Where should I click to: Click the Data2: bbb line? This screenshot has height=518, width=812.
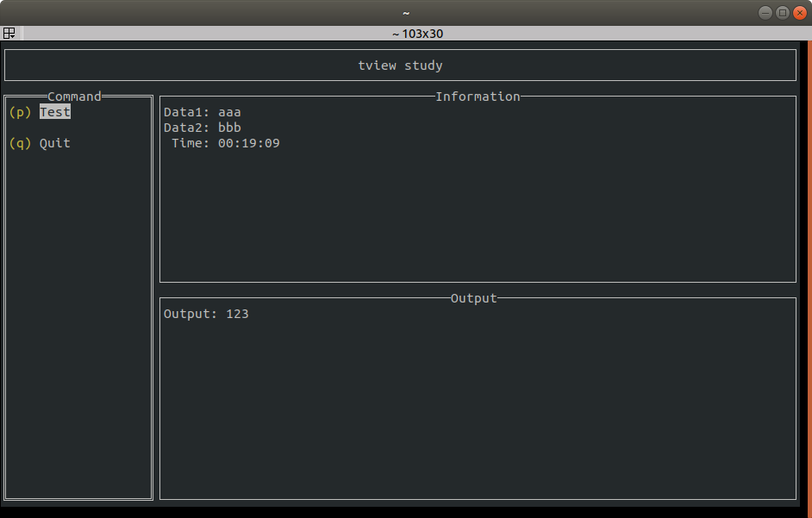[x=202, y=127]
